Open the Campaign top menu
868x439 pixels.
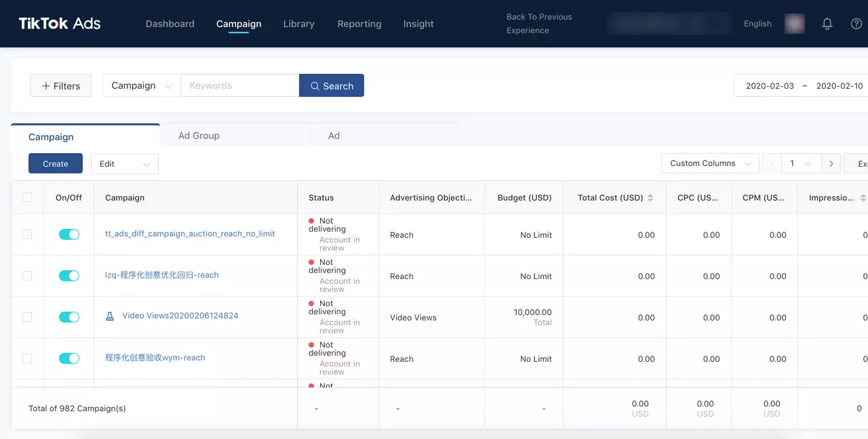[x=239, y=24]
